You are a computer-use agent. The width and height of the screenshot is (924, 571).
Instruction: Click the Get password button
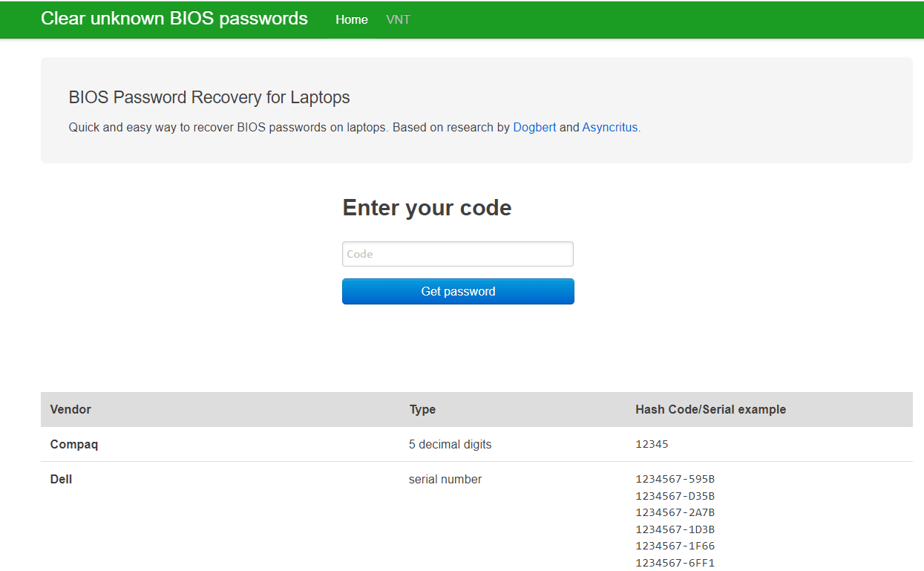click(457, 291)
